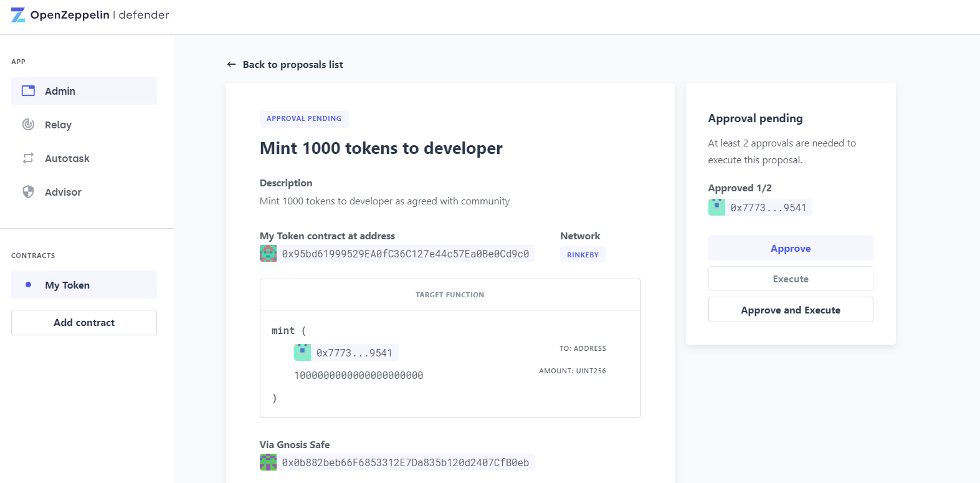Click the Advisor shield icon

coord(28,192)
